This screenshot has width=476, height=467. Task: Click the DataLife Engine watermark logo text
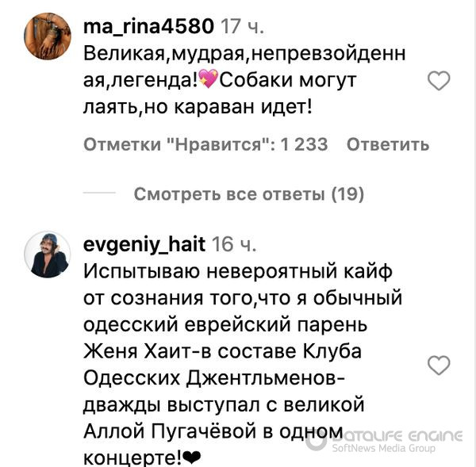[398, 437]
